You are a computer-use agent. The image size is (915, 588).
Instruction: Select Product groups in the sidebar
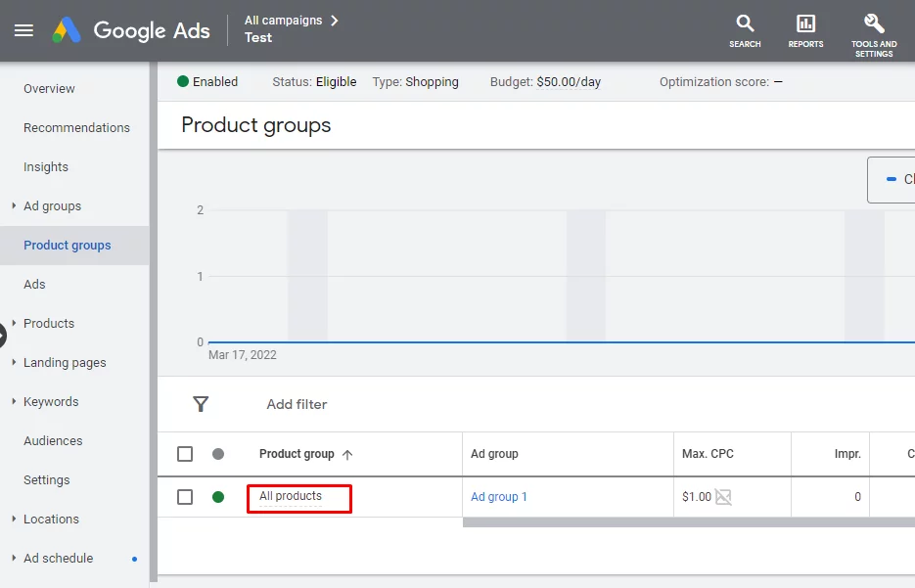[x=68, y=245]
